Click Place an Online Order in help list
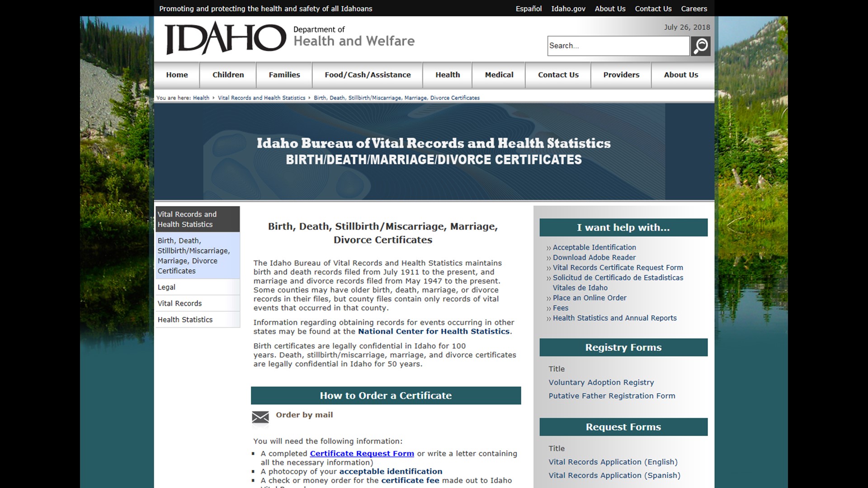This screenshot has height=488, width=868. (x=589, y=298)
